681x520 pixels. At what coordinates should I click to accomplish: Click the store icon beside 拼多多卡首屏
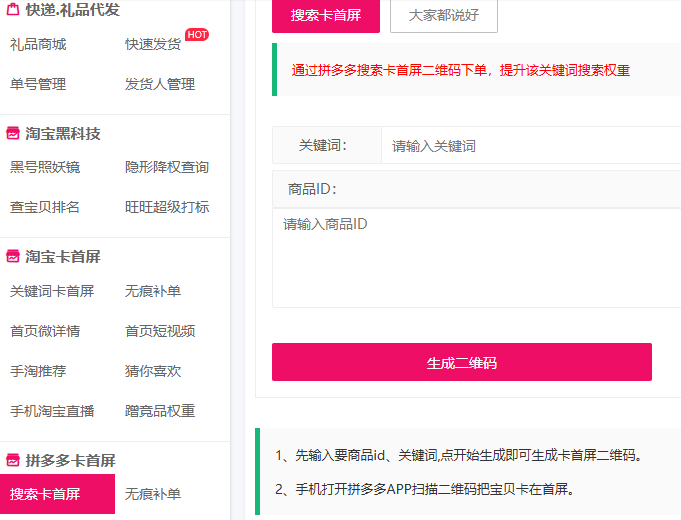pos(13,460)
